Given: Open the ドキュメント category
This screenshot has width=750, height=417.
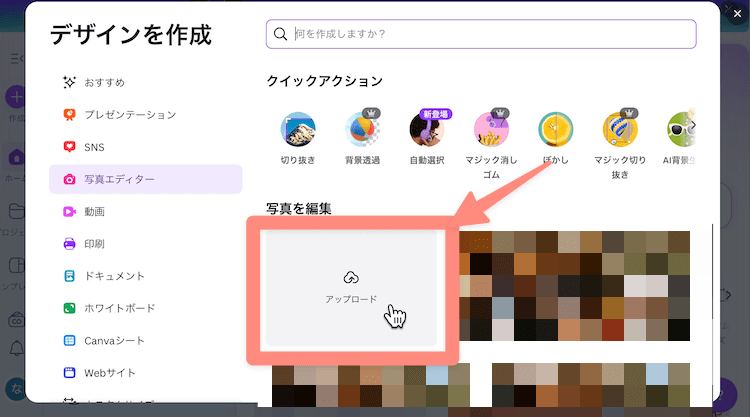Looking at the screenshot, I should (145, 276).
